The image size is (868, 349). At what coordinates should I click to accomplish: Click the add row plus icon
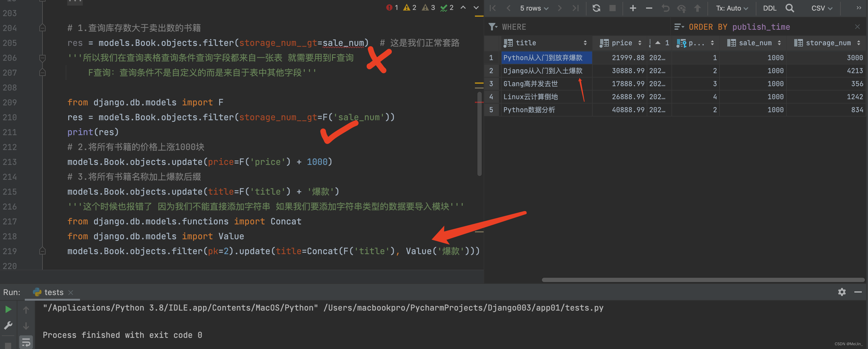[x=632, y=8]
